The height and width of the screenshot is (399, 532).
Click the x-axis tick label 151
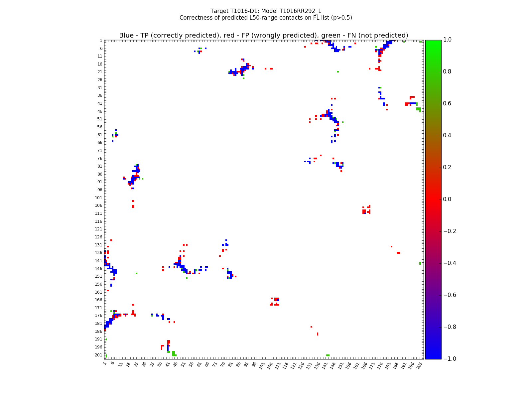pos(340,365)
